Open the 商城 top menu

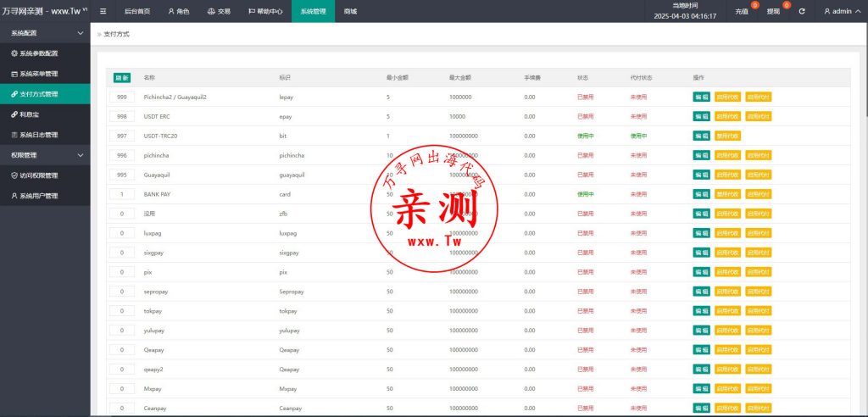350,11
